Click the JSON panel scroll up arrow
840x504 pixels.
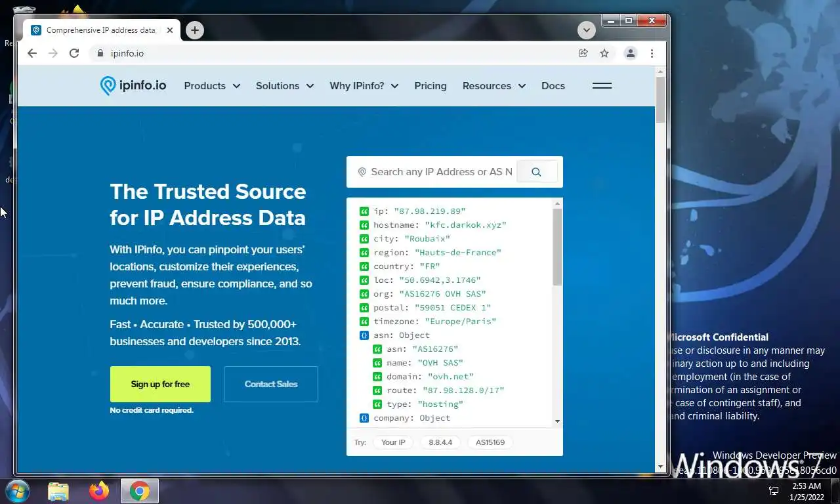[557, 203]
